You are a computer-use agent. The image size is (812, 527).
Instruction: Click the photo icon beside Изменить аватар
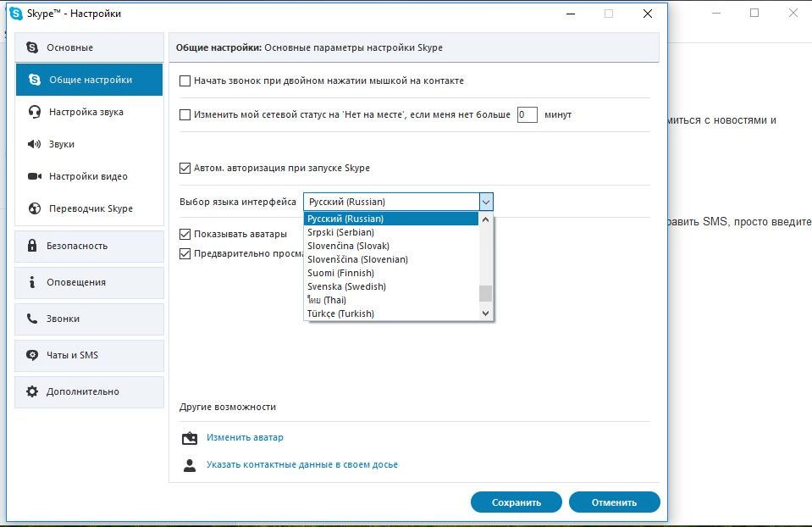190,438
